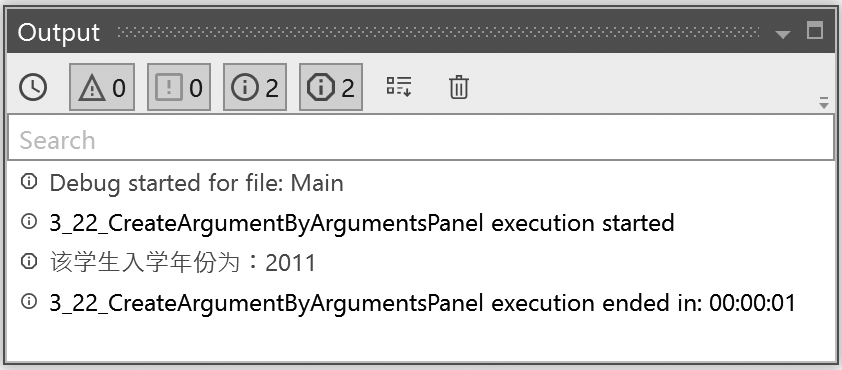Toggle the errors filter showing 0
The image size is (842, 370).
click(179, 87)
